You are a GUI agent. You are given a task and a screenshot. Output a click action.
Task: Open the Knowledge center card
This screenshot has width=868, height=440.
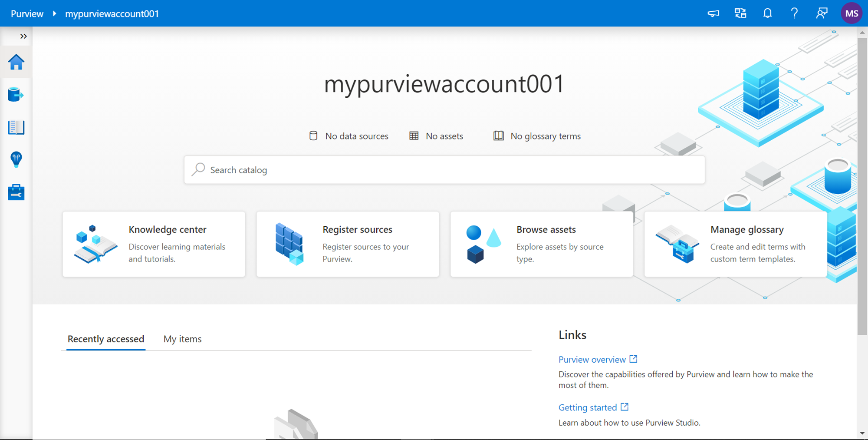pyautogui.click(x=154, y=244)
